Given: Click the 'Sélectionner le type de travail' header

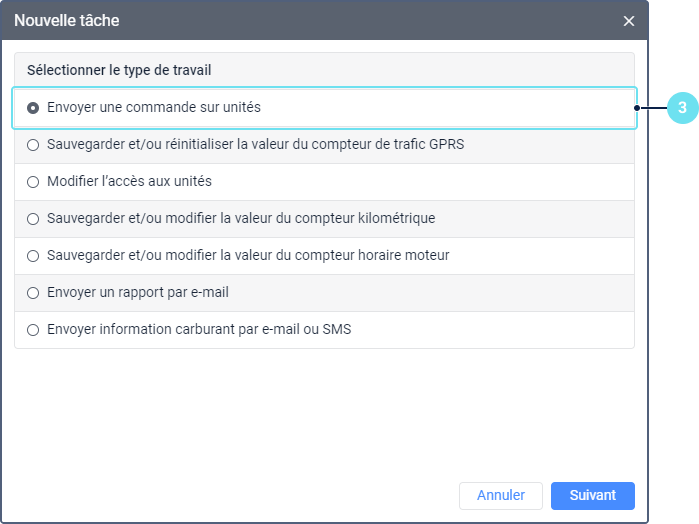Looking at the screenshot, I should pos(119,71).
